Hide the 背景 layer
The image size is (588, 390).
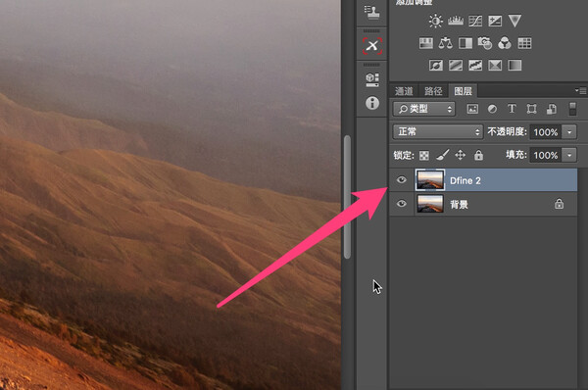pos(401,204)
